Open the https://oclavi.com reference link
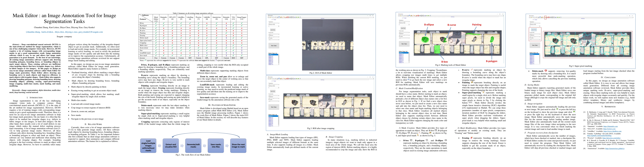The image size is (644, 167). point(610,129)
